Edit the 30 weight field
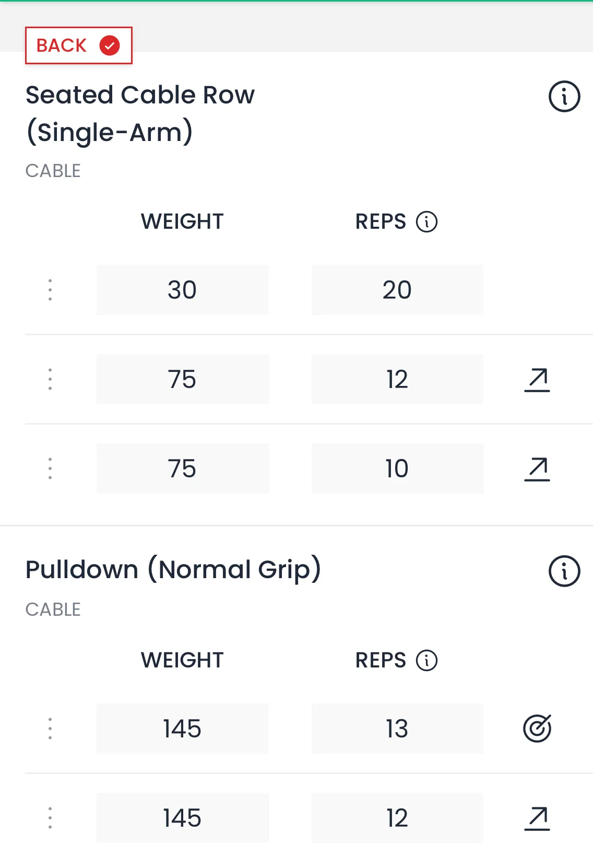The image size is (593, 868). (182, 290)
